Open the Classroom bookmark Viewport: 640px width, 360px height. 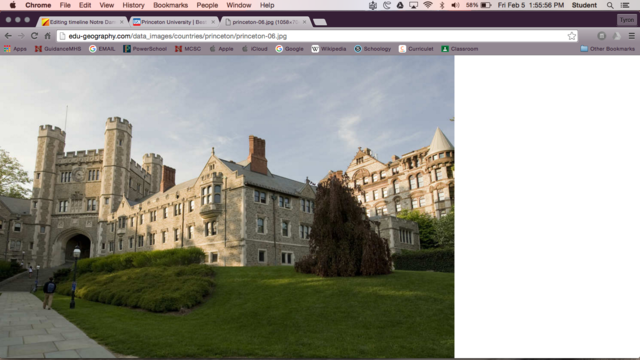tap(459, 49)
